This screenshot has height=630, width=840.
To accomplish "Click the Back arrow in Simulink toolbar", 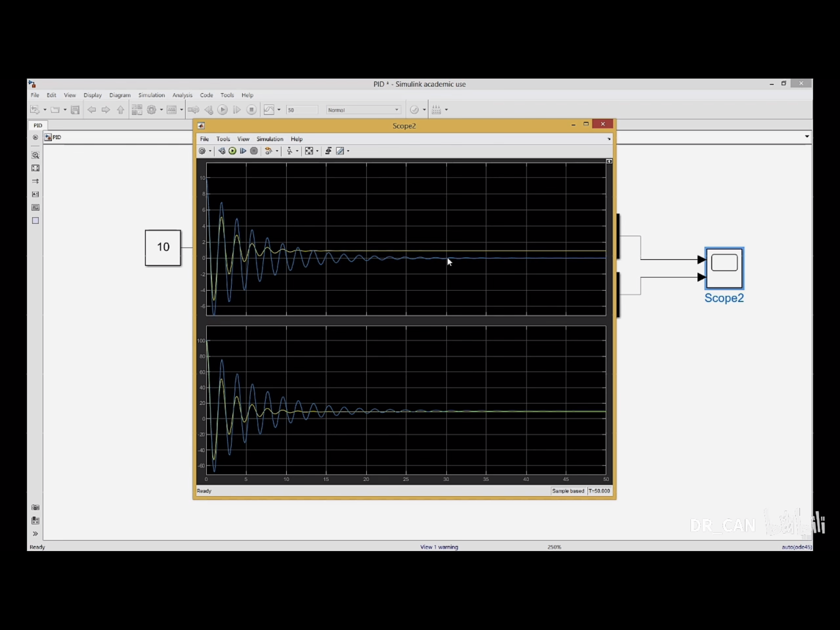I will (x=91, y=110).
